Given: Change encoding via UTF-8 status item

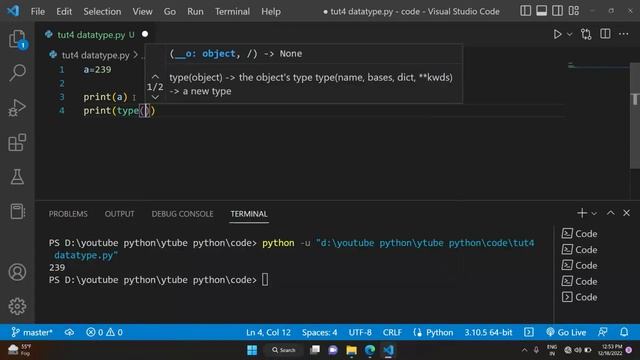Looking at the screenshot, I should (360, 332).
